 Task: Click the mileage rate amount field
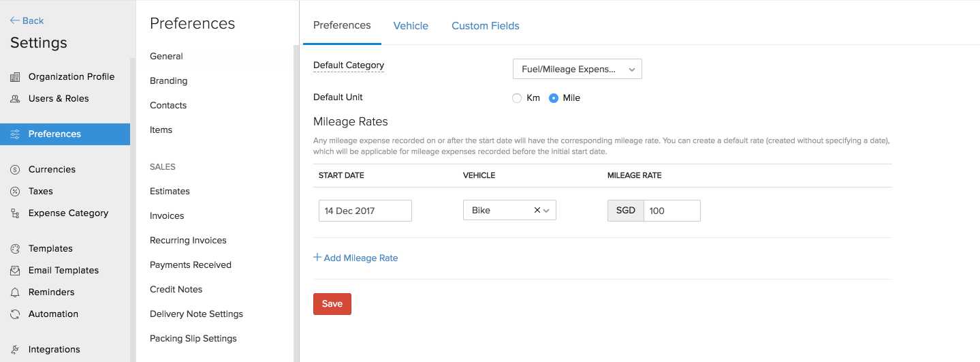coord(671,211)
